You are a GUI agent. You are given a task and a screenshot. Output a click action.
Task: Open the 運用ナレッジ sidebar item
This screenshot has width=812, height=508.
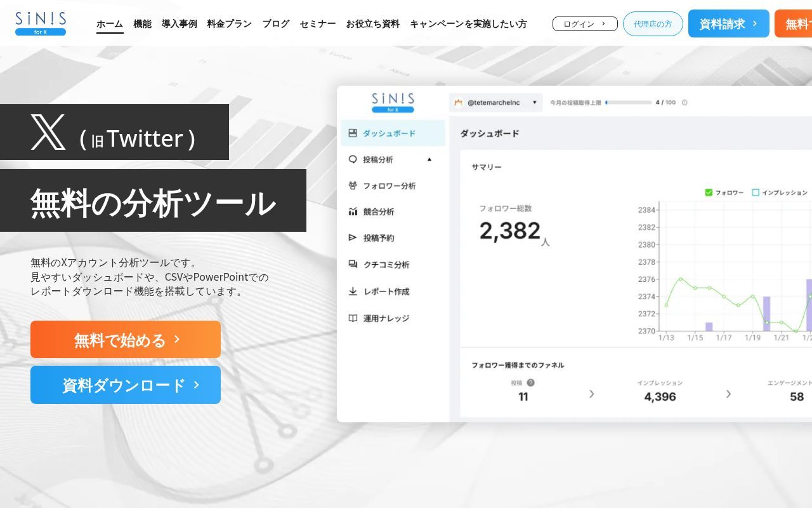pyautogui.click(x=393, y=318)
